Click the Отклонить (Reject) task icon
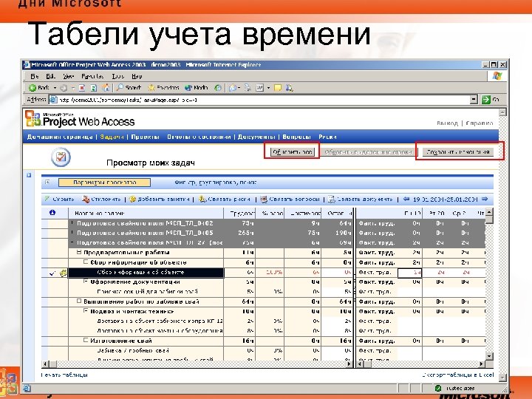The image size is (532, 399). [x=86, y=199]
